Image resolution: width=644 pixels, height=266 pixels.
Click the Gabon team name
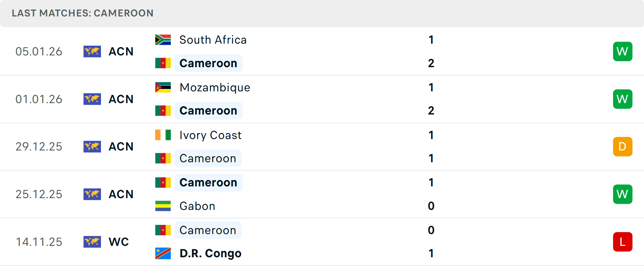(197, 206)
